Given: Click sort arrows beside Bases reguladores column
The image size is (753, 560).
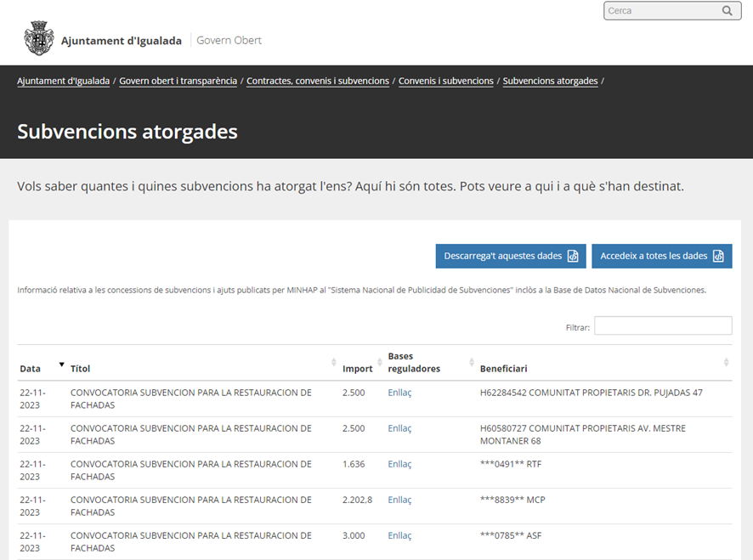Looking at the screenshot, I should point(472,363).
